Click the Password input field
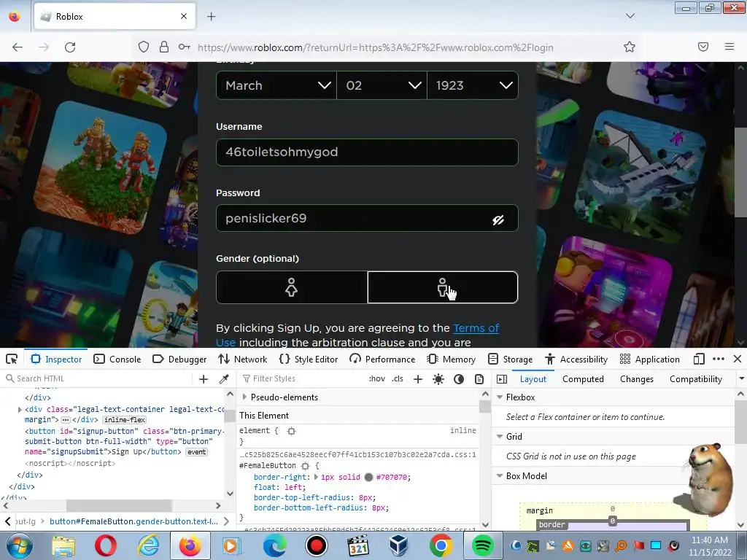The width and height of the screenshot is (747, 560). pos(367,218)
